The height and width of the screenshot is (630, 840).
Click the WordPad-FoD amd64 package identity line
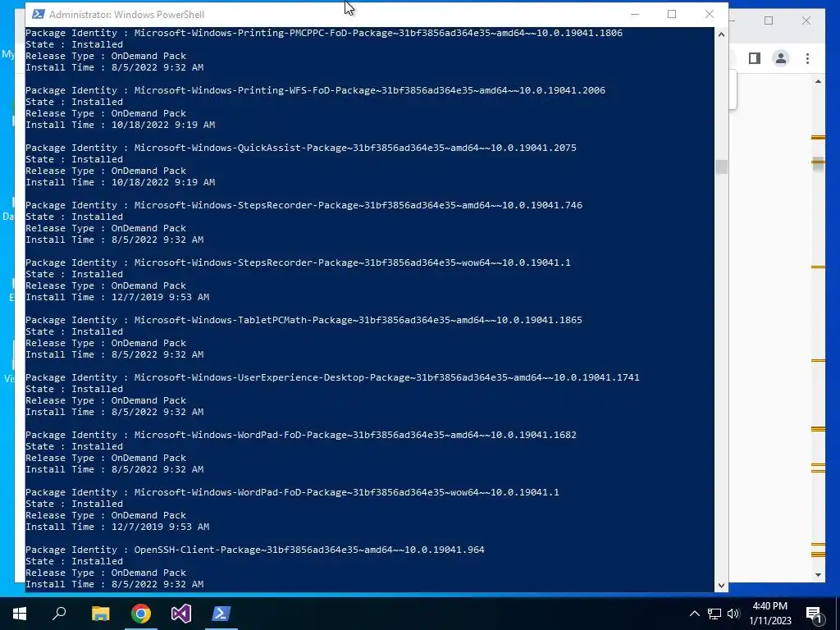300,435
